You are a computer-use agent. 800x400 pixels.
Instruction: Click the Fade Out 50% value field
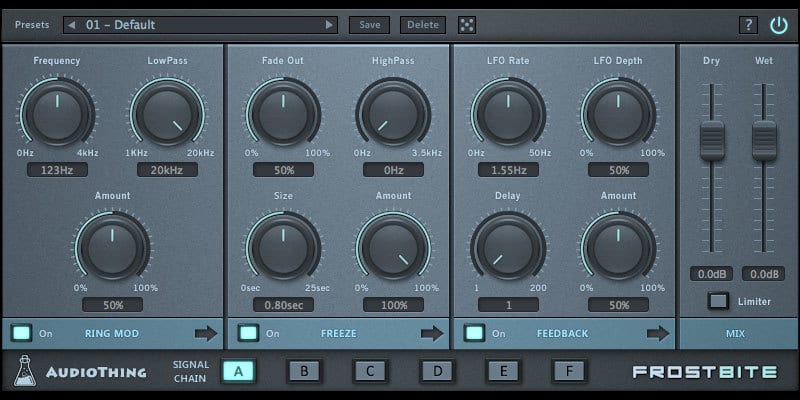(x=283, y=170)
